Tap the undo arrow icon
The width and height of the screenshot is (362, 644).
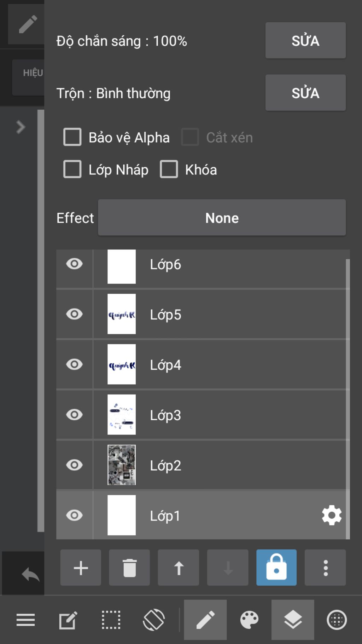[x=30, y=574]
